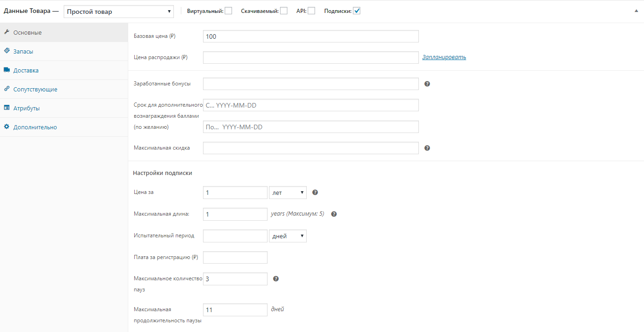Click the Максимальная скидка field
The height and width of the screenshot is (332, 644).
point(311,148)
